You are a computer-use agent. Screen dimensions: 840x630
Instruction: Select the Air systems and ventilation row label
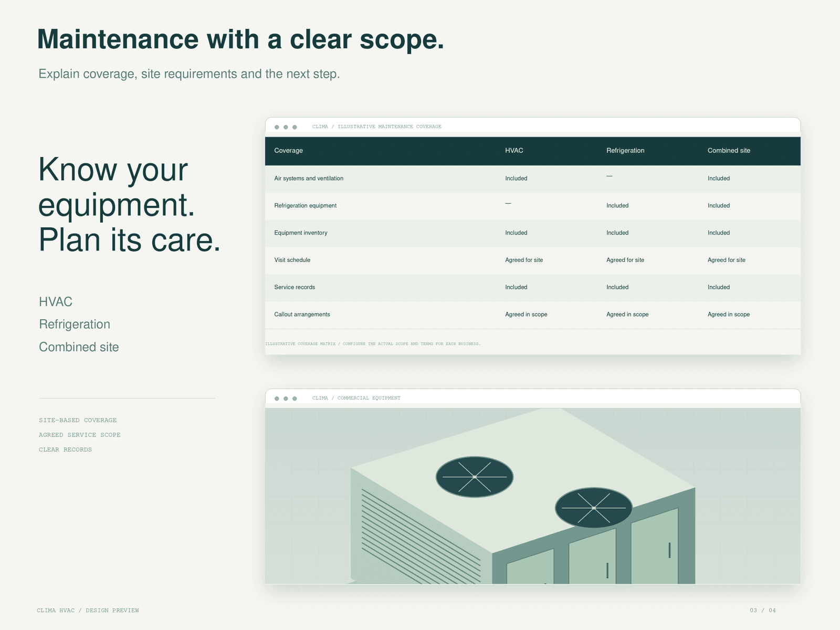309,178
